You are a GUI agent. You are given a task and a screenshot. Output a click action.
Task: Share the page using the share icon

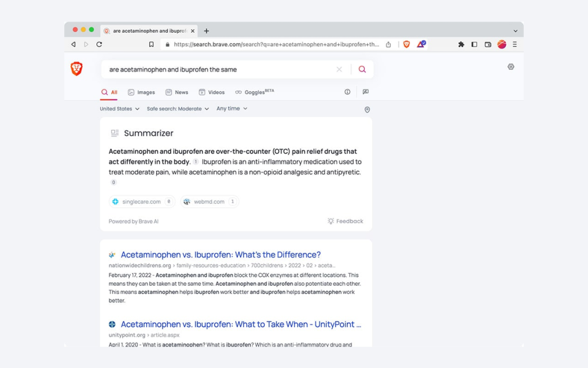[x=389, y=44]
